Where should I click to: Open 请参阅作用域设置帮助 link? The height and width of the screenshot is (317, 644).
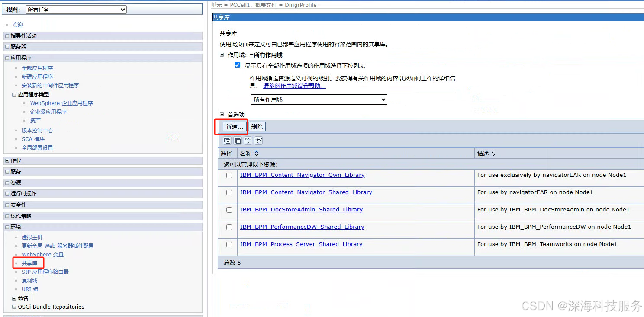point(294,86)
